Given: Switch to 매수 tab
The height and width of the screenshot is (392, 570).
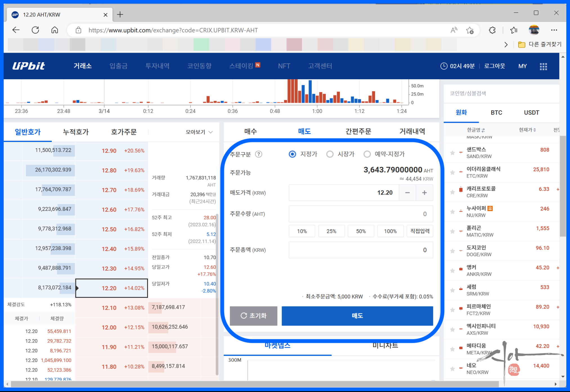Looking at the screenshot, I should click(x=250, y=131).
